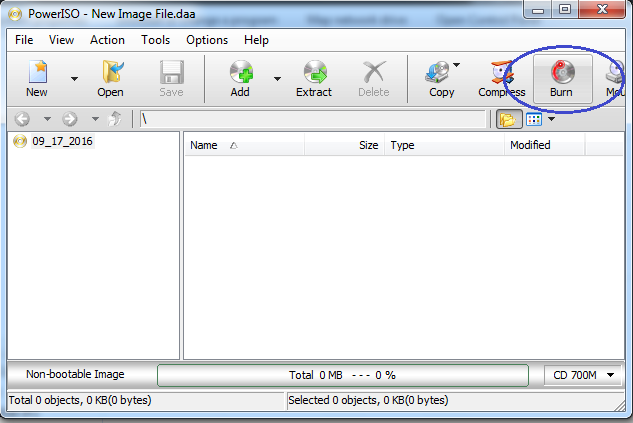The width and height of the screenshot is (633, 423).
Task: Click the Save floppy disk icon
Action: (x=172, y=72)
